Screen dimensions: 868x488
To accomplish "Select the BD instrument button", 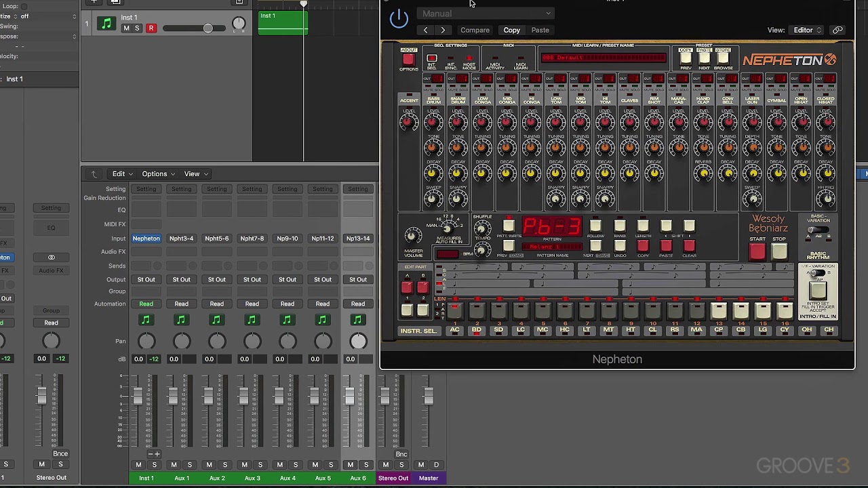I will (477, 330).
